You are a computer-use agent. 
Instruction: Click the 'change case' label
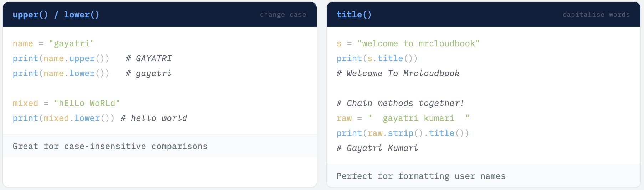coord(283,15)
